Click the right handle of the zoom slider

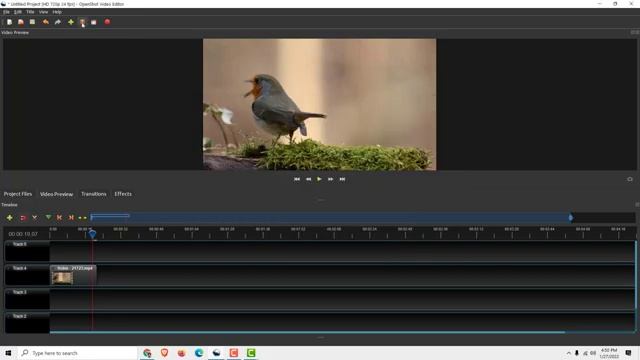pyautogui.click(x=571, y=218)
